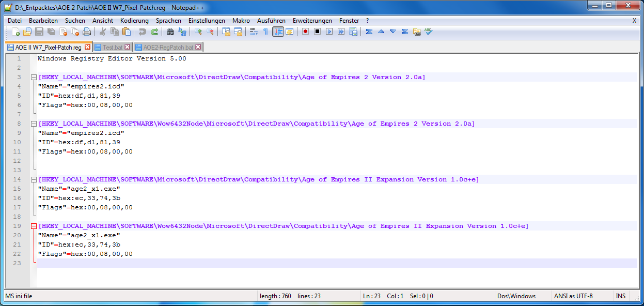Create a new file via toolbar icon

point(15,32)
